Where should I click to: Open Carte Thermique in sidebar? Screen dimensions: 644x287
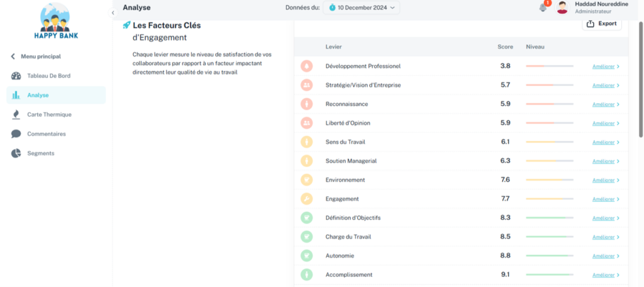pyautogui.click(x=49, y=115)
